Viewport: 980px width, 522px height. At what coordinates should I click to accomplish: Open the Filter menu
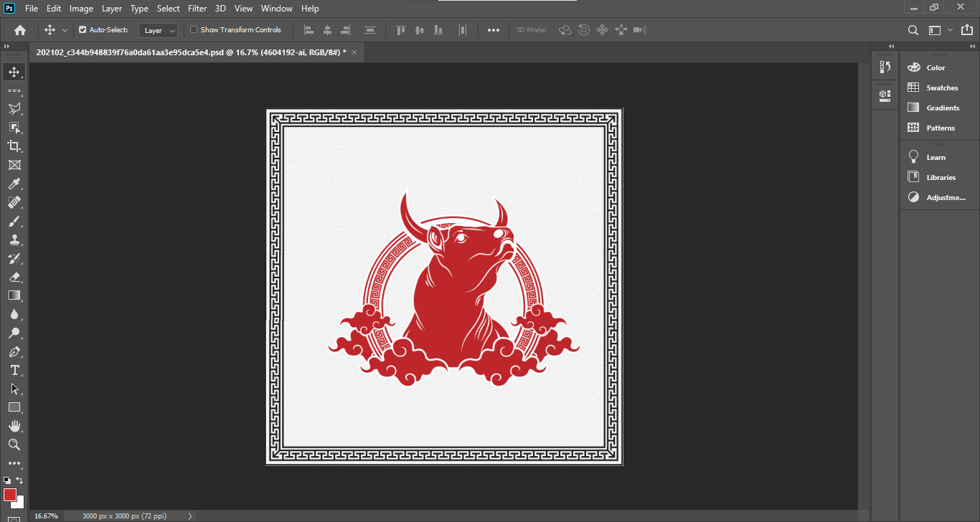197,8
